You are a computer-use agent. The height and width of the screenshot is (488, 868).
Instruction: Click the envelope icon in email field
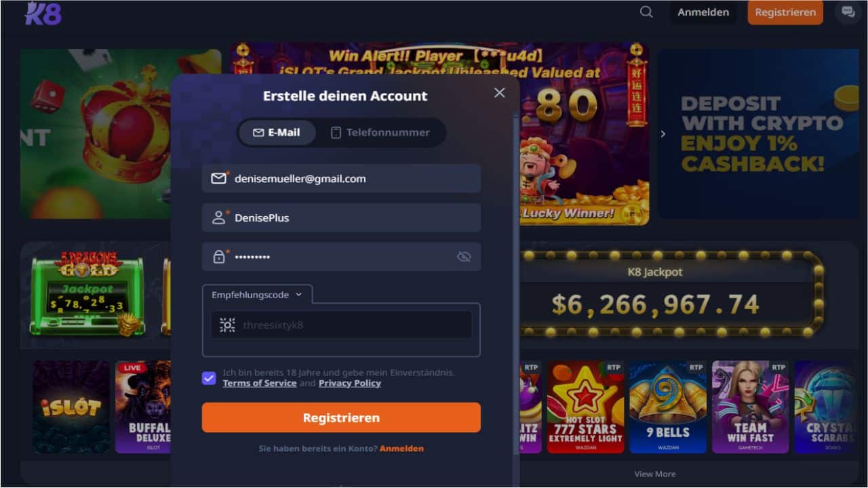218,179
